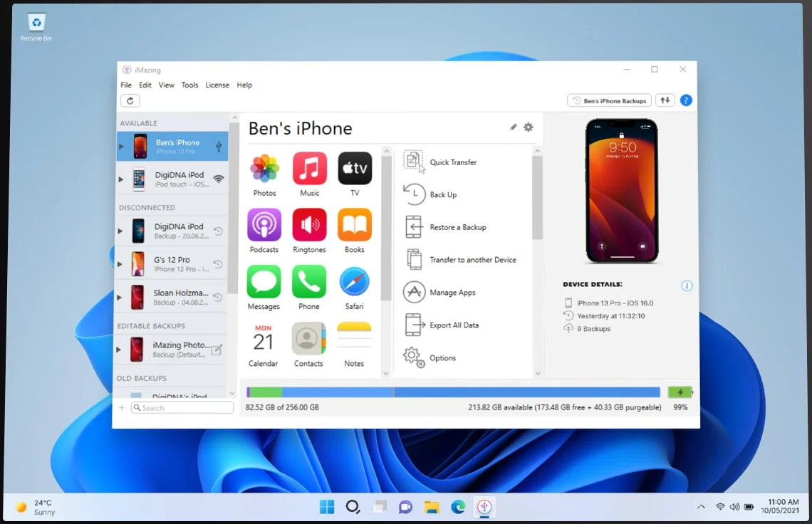Click the apps grid scrollbar

(386, 228)
